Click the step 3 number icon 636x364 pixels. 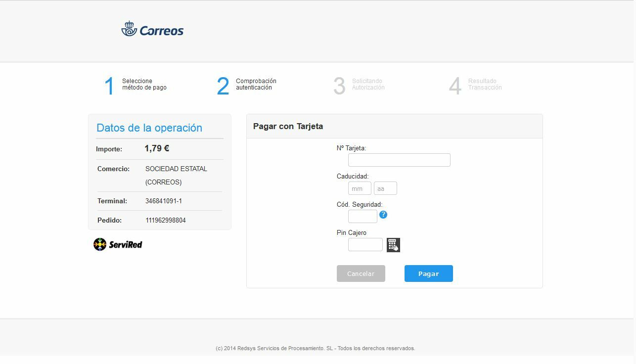(339, 86)
